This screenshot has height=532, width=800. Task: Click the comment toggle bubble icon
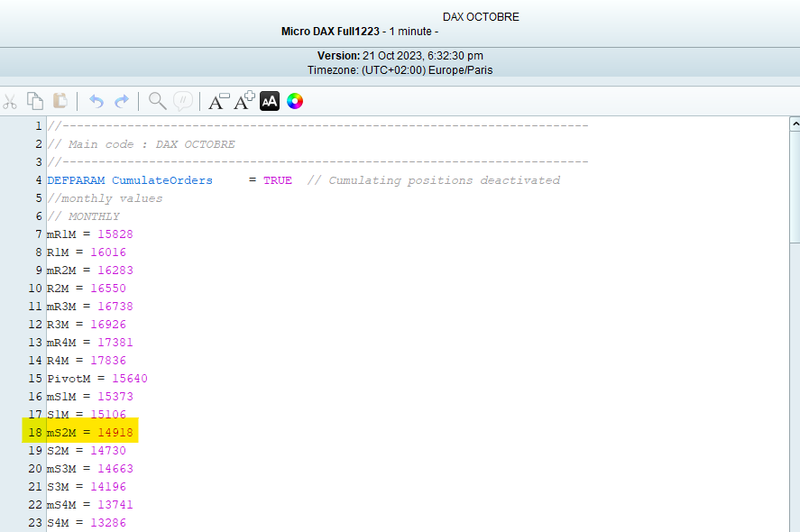[x=183, y=101]
